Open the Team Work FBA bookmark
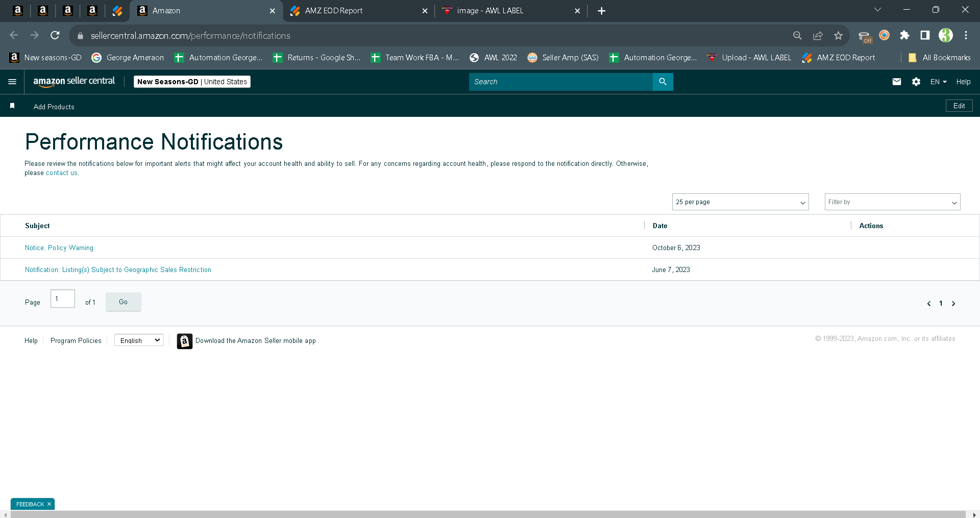Screen dimensions: 980x518 tap(414, 58)
